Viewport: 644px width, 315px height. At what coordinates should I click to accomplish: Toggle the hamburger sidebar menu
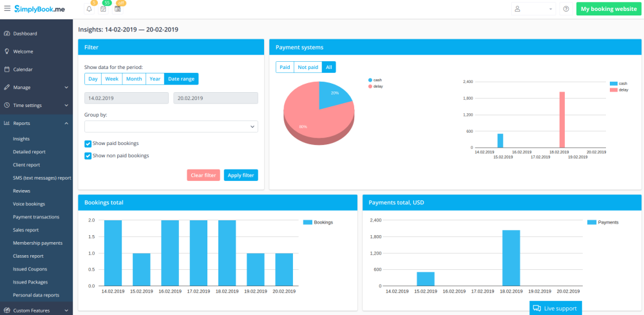pyautogui.click(x=7, y=9)
